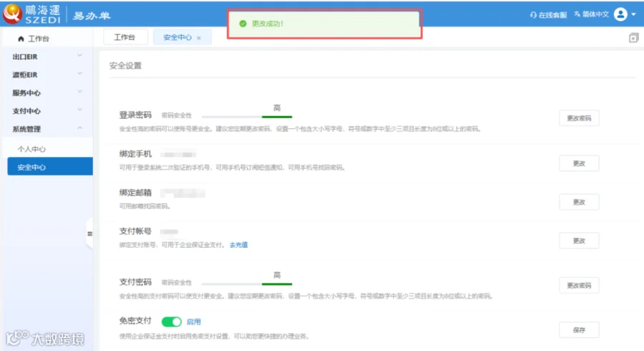Open account dropdown arrow beside avatar
This screenshot has width=644, height=351.
(634, 14)
